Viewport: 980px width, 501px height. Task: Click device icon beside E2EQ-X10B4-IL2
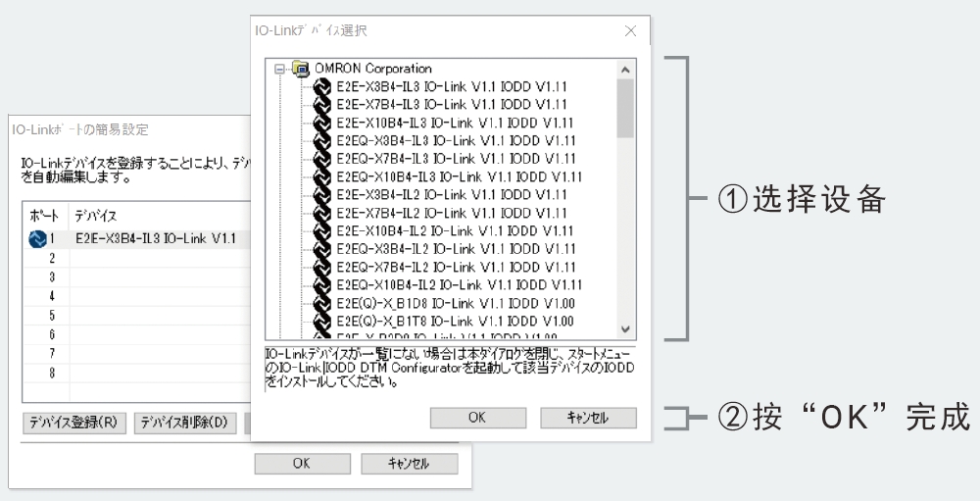pos(321,285)
